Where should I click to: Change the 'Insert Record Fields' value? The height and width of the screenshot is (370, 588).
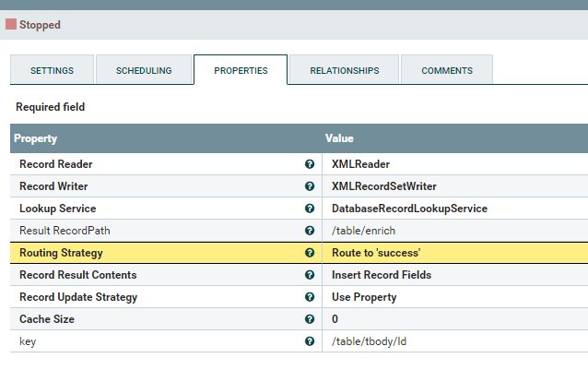[x=382, y=275]
